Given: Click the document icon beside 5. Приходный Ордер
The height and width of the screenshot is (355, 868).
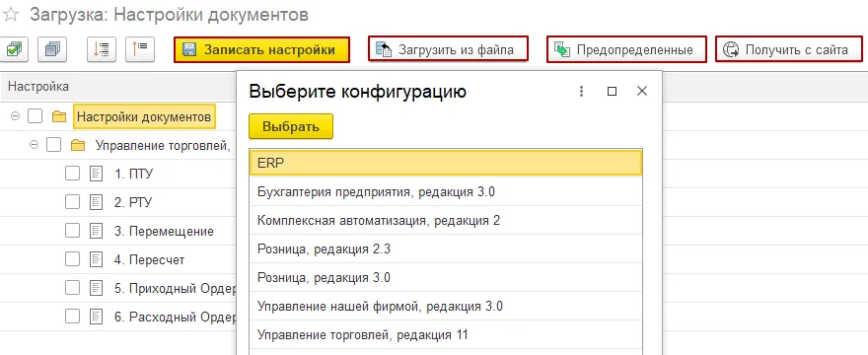Looking at the screenshot, I should (97, 288).
